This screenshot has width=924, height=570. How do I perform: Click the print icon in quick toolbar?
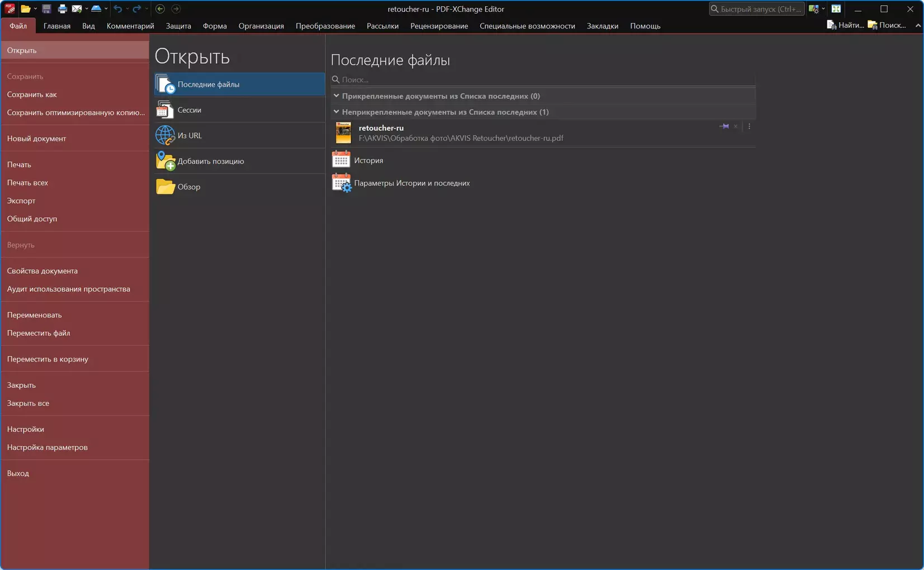point(62,9)
